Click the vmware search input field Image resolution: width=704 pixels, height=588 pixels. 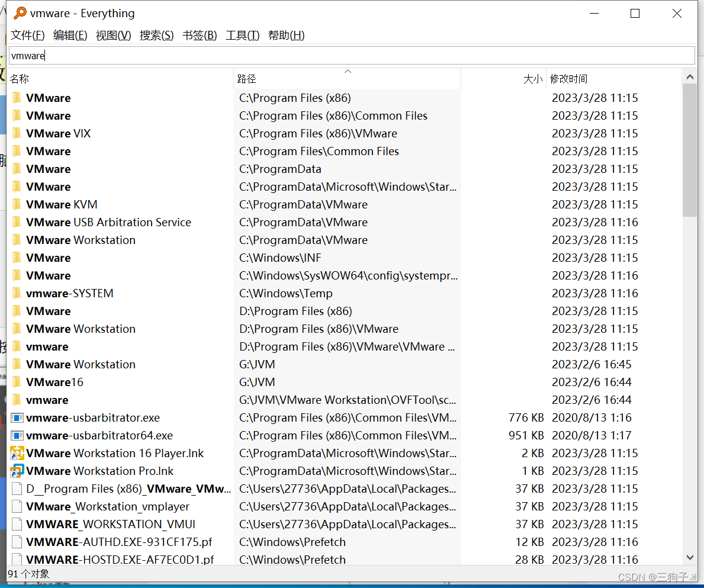click(x=352, y=56)
